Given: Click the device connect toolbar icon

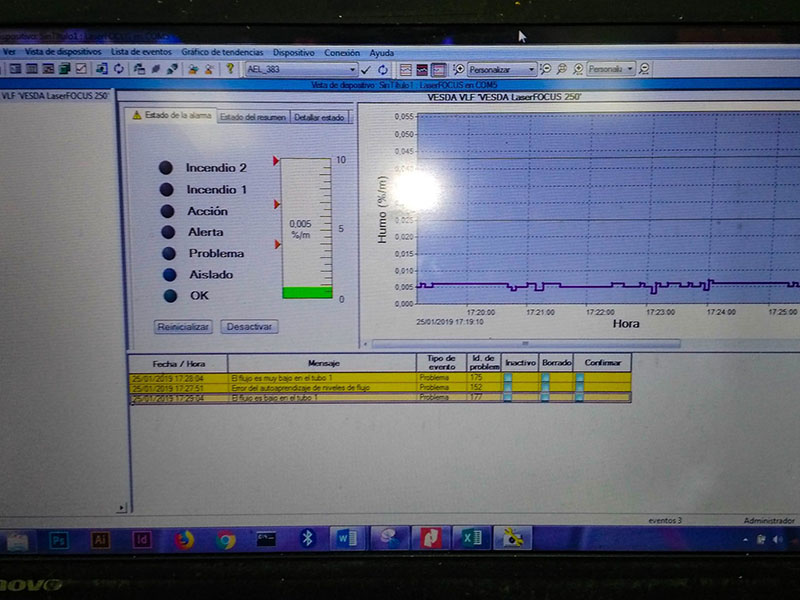Looking at the screenshot, I should pyautogui.click(x=102, y=68).
